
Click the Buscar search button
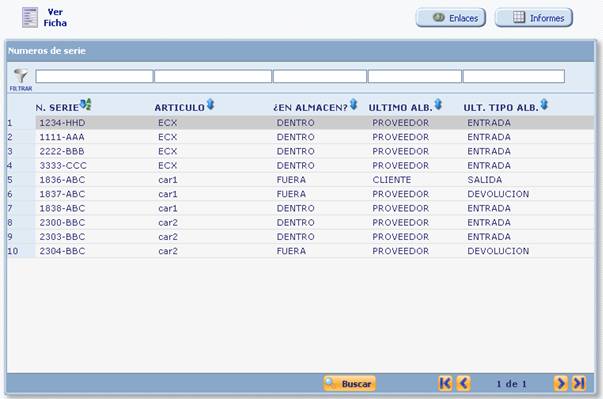pyautogui.click(x=349, y=384)
